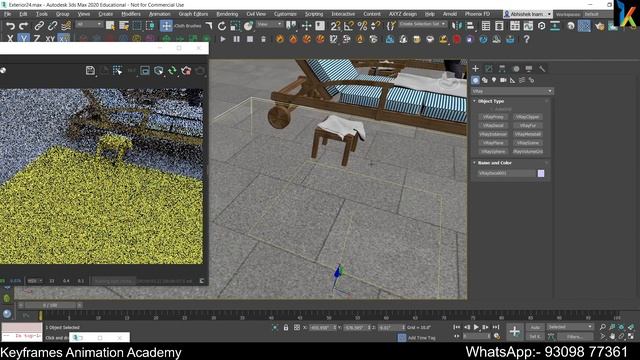Click the toolbar pause simulation button
640x360 pixels.
coord(236,39)
